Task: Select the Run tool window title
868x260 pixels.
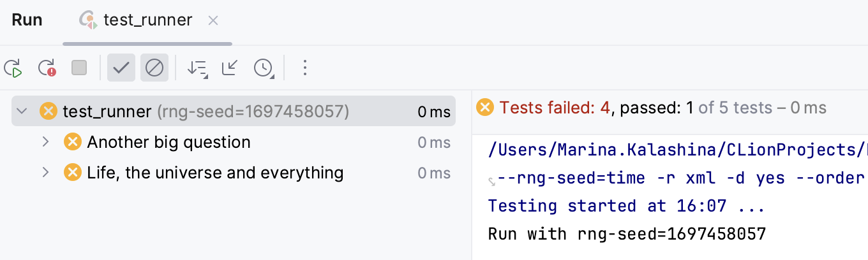Action: point(27,20)
